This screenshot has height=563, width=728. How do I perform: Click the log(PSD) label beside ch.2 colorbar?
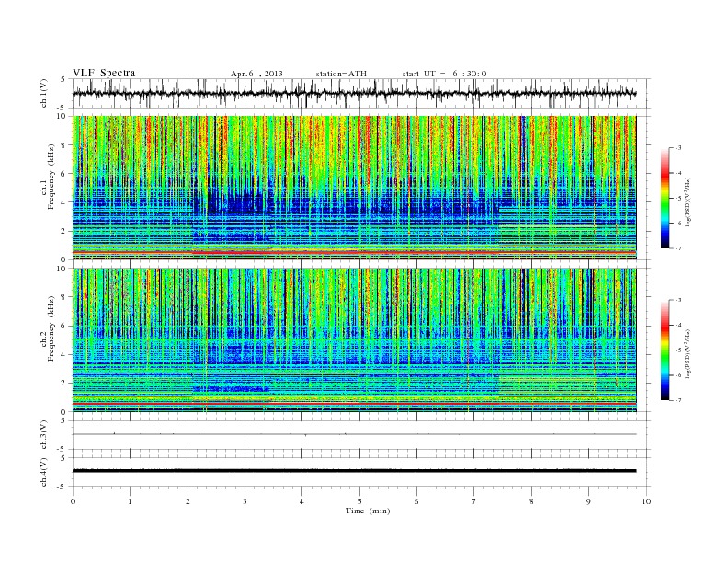[688, 353]
